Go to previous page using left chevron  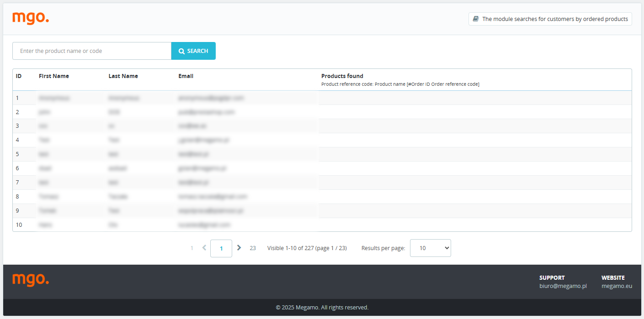point(204,248)
